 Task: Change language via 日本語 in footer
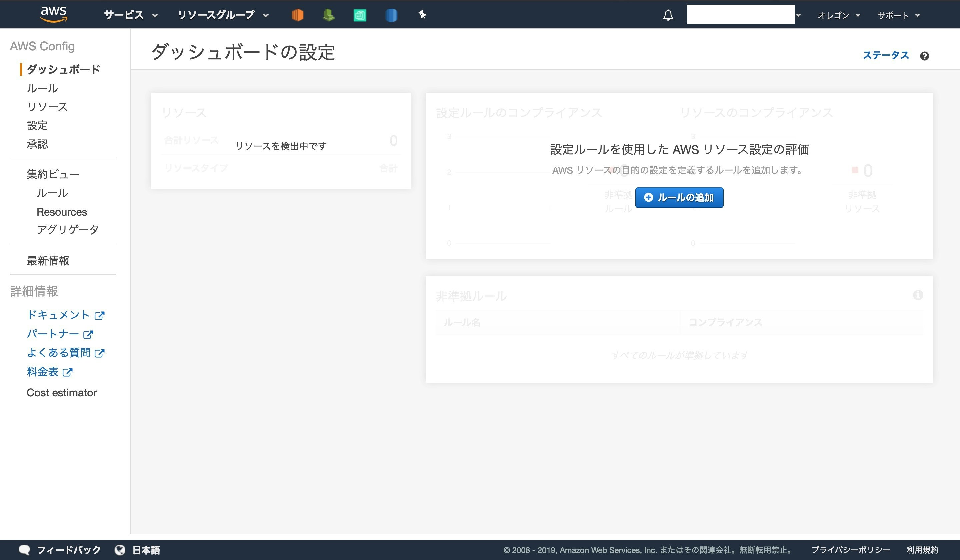point(146,550)
